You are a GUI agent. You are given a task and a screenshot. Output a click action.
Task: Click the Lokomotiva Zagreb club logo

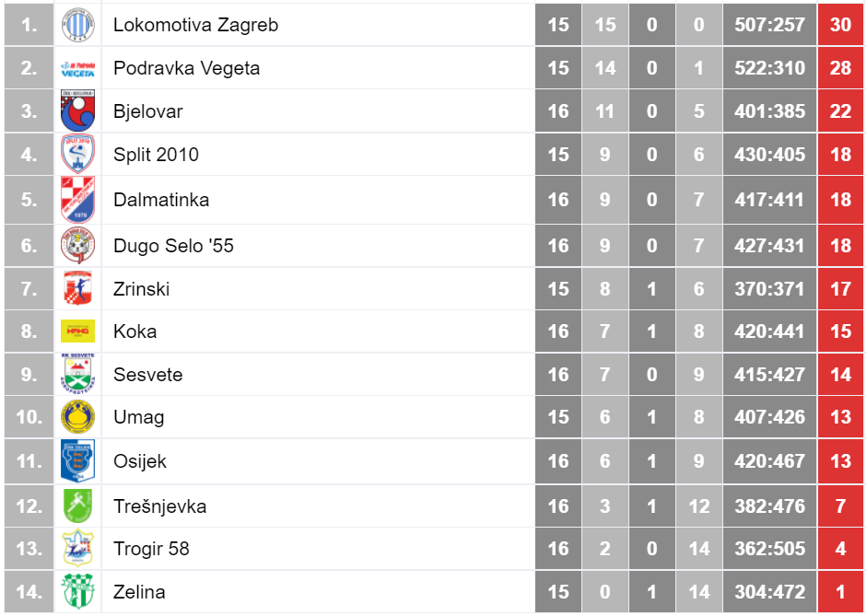coord(77,25)
